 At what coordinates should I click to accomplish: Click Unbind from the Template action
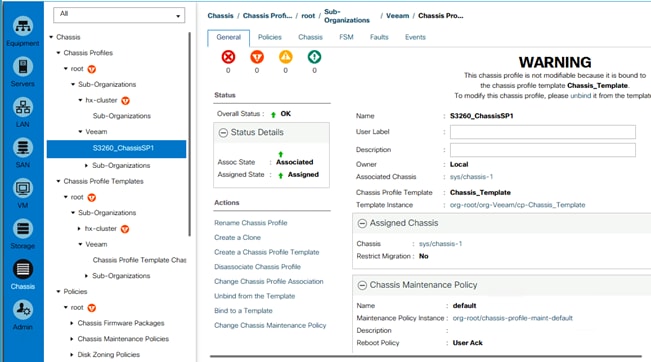tap(255, 296)
